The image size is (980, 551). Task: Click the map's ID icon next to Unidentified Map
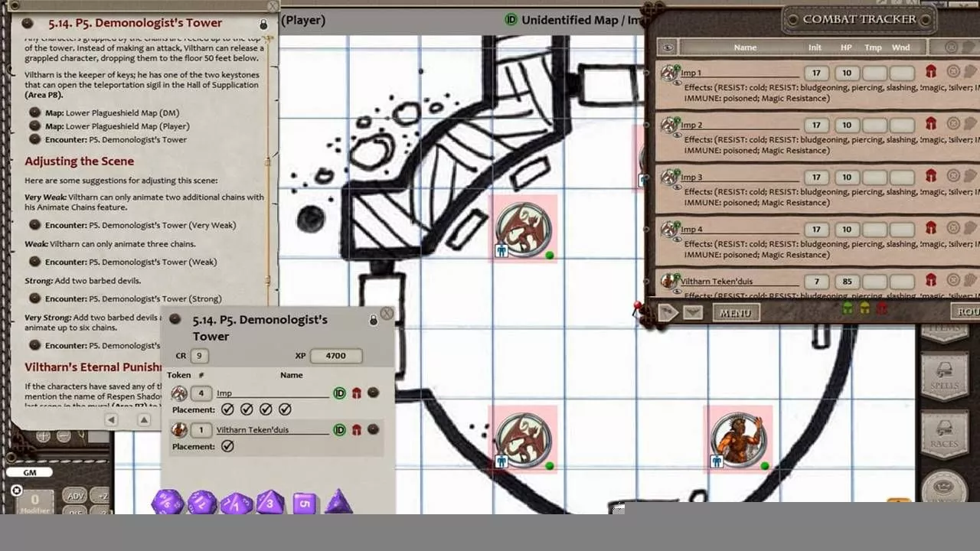click(511, 20)
